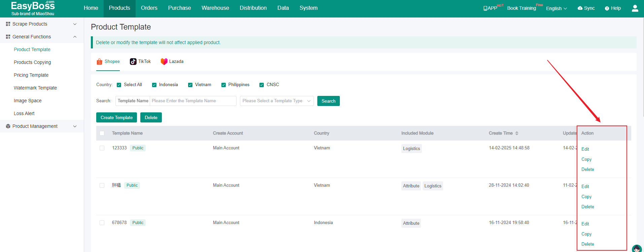Switch to the Shopee tab

pos(108,62)
